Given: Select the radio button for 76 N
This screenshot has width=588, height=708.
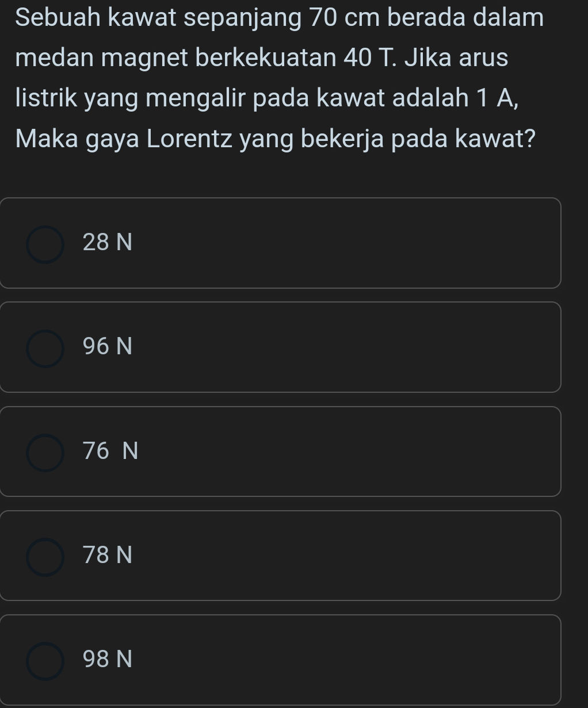Looking at the screenshot, I should (46, 451).
